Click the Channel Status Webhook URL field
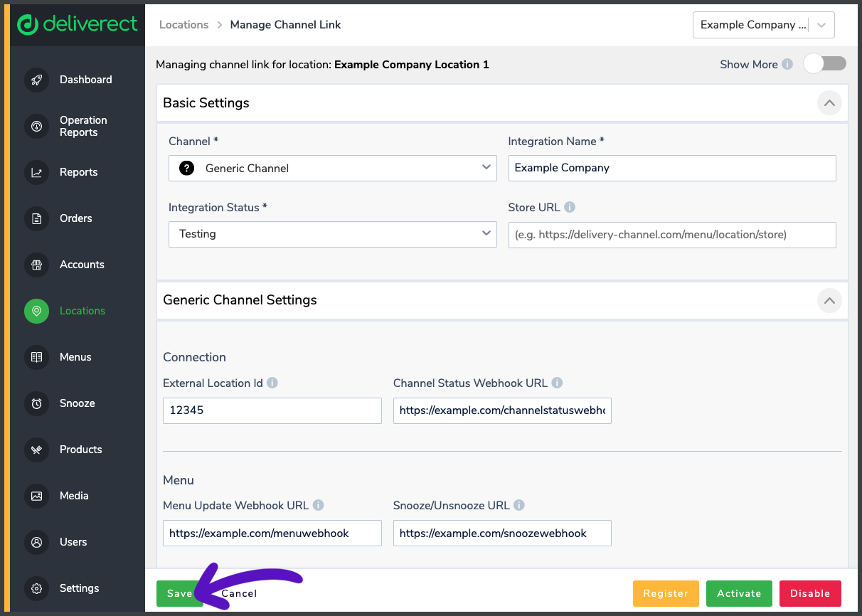 coord(502,410)
